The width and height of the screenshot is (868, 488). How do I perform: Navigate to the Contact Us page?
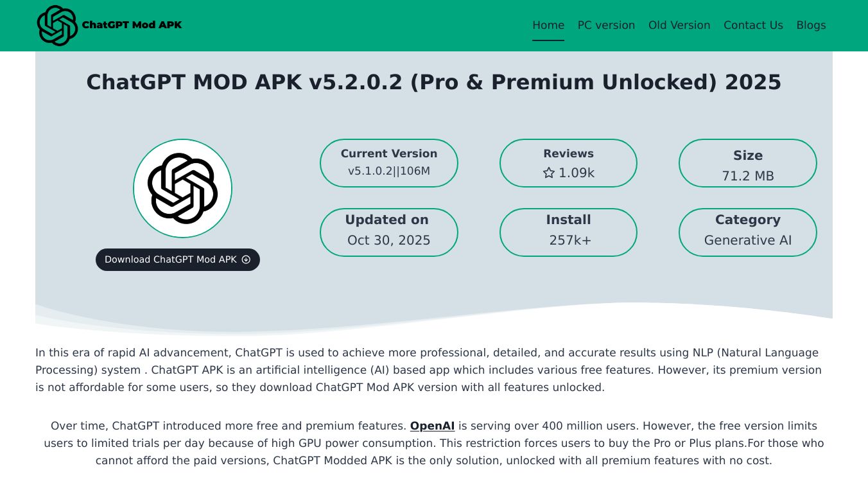753,25
